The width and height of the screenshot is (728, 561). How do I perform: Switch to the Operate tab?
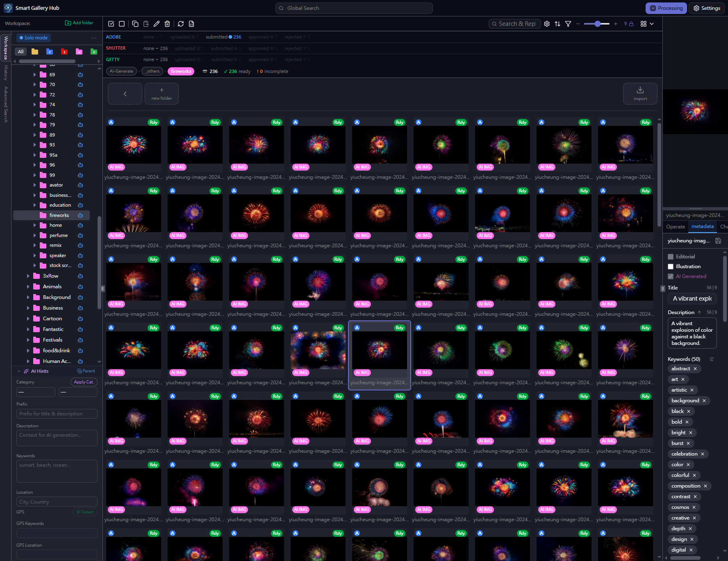[x=675, y=227]
